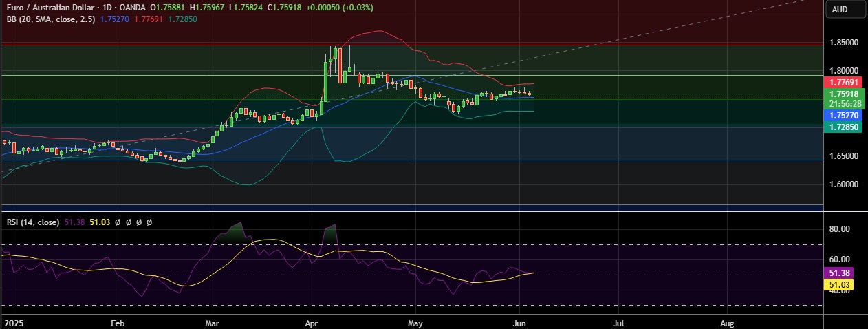
Task: Click the Jul label on time axis
Action: (x=618, y=322)
